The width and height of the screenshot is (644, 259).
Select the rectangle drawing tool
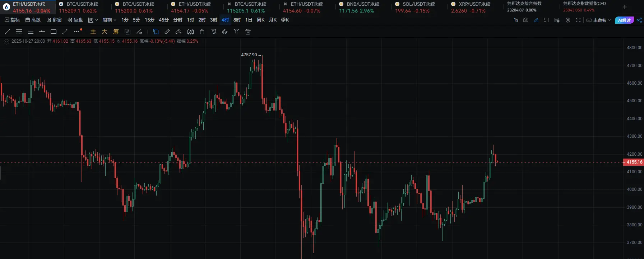(54, 32)
